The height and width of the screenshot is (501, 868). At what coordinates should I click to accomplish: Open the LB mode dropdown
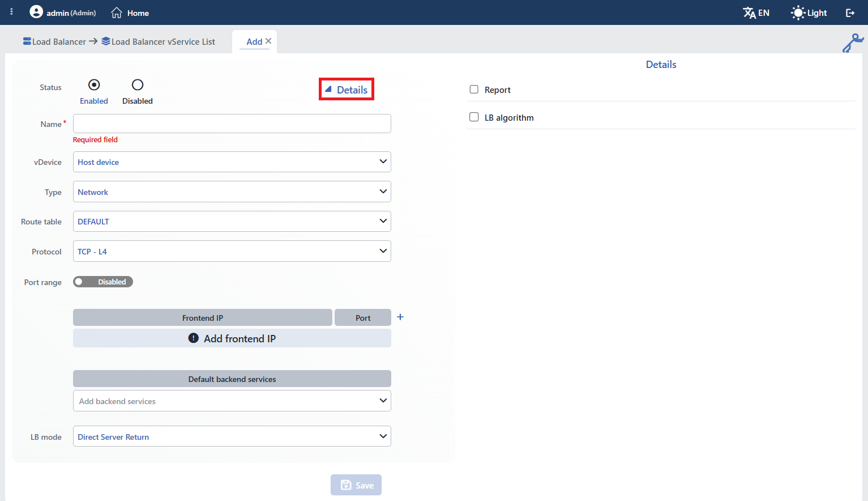click(x=232, y=436)
